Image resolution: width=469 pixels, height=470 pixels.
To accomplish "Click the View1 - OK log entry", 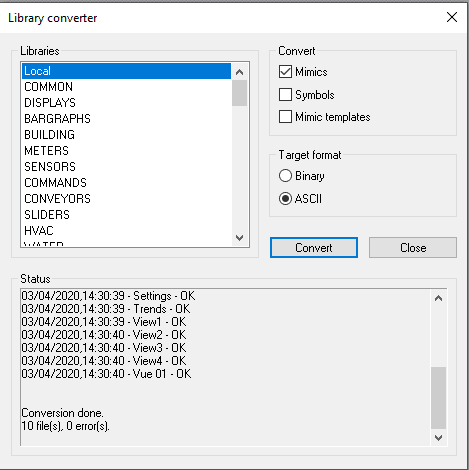I will tap(104, 322).
